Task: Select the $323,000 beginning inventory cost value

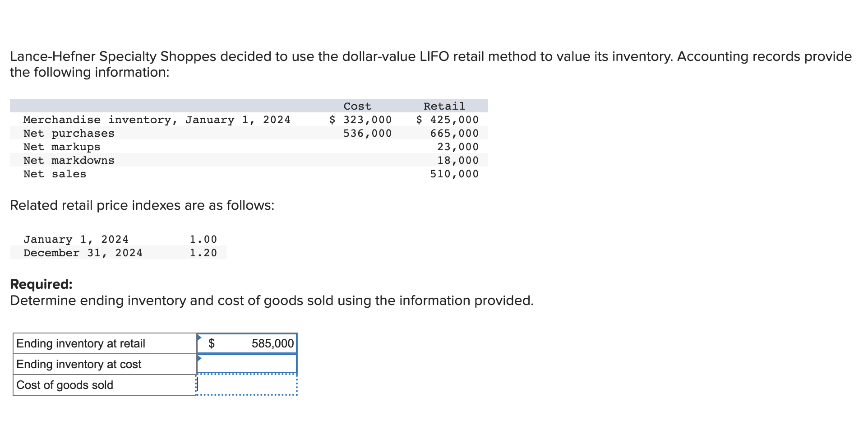Action: [x=361, y=120]
